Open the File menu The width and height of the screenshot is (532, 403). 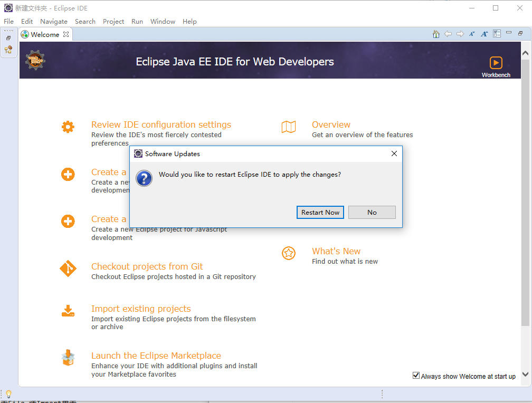[x=8, y=22]
